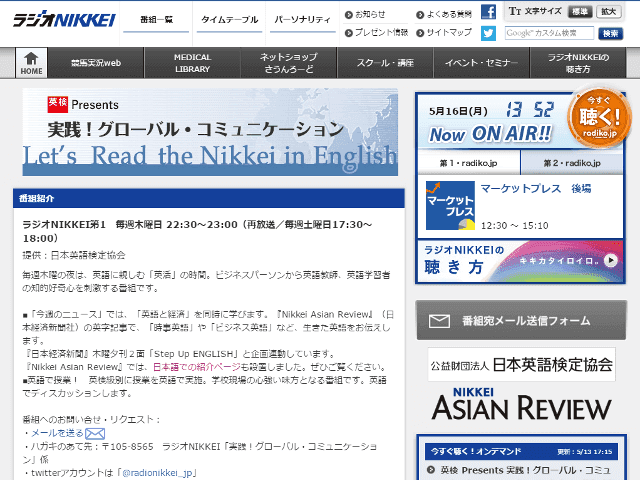Select the 第2・radiko.jp tab
Viewport: 640px width, 480px height.
572,163
